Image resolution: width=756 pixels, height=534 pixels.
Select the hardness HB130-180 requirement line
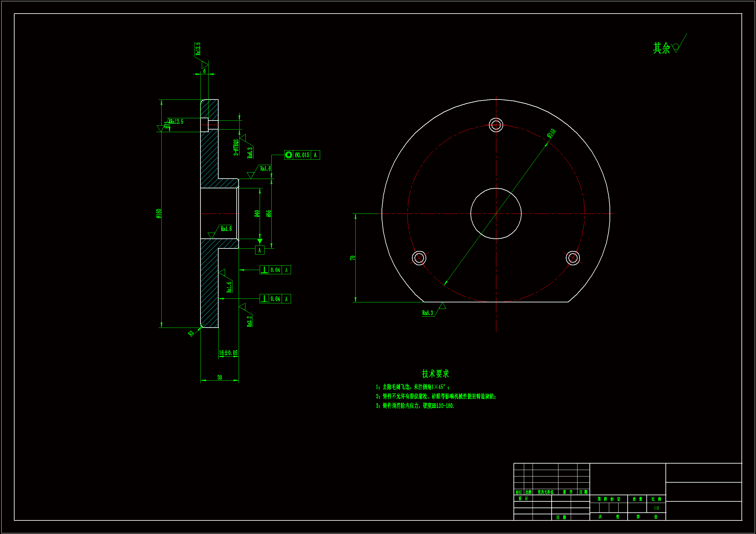coord(415,406)
